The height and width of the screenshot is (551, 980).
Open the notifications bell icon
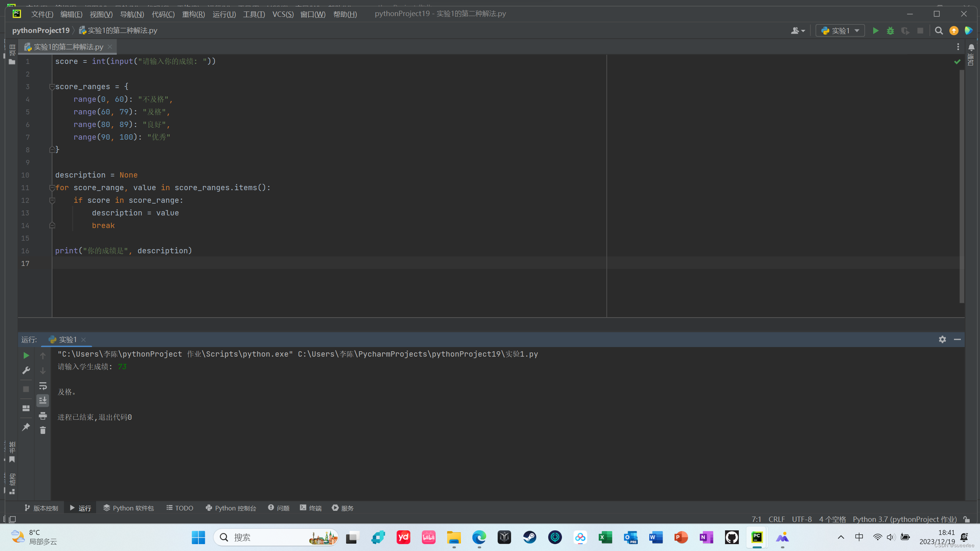click(x=971, y=47)
